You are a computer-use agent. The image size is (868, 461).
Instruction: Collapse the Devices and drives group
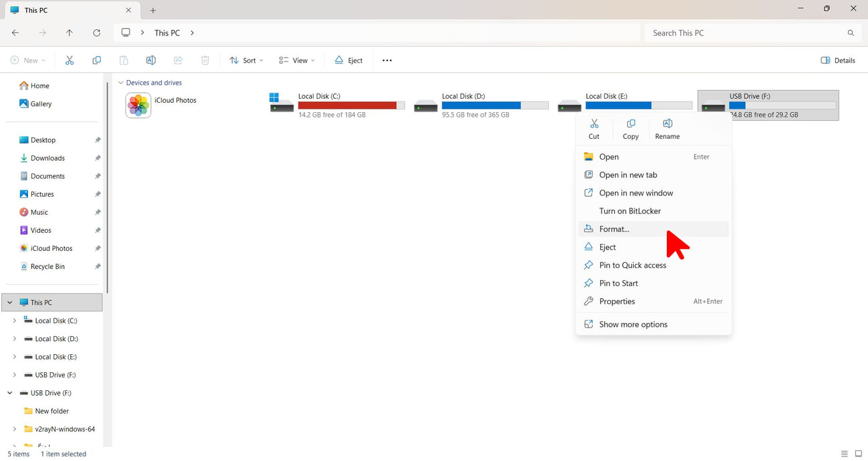(121, 83)
